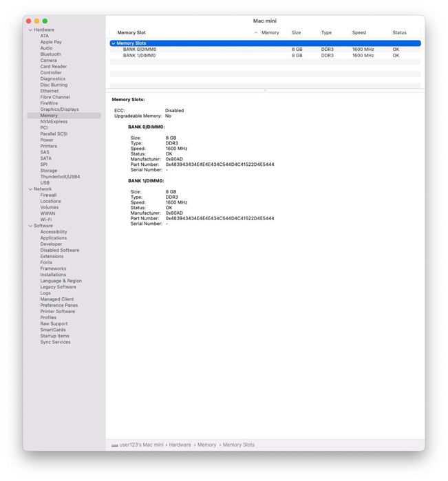448x481 pixels.
Task: Select FireWire in the sidebar
Action: 49,103
